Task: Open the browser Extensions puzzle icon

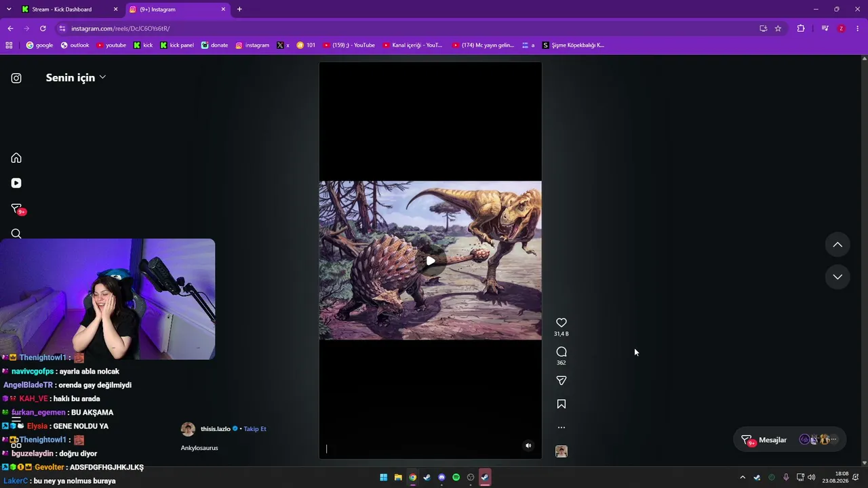Action: (801, 28)
